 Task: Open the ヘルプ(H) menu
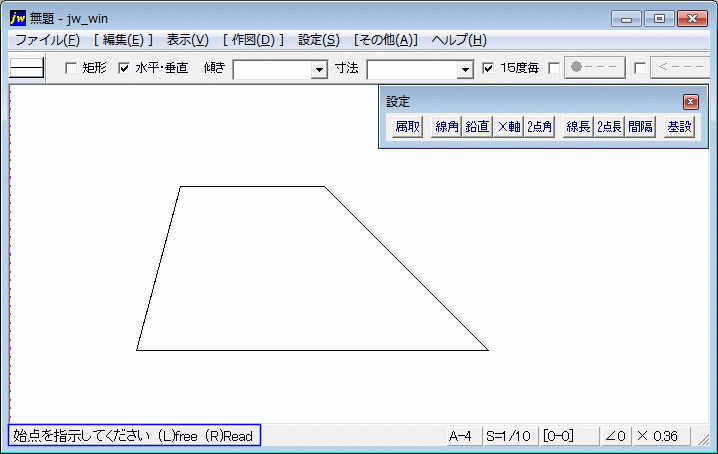pos(459,40)
